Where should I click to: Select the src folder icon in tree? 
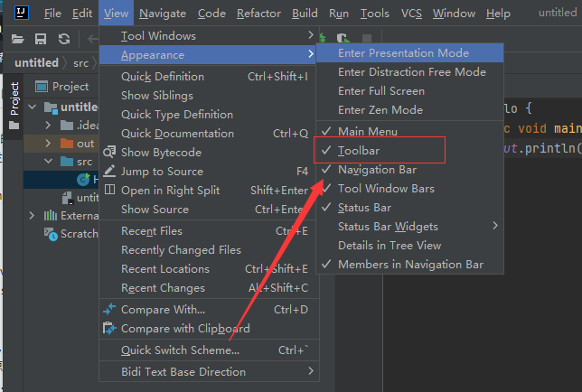pos(67,162)
